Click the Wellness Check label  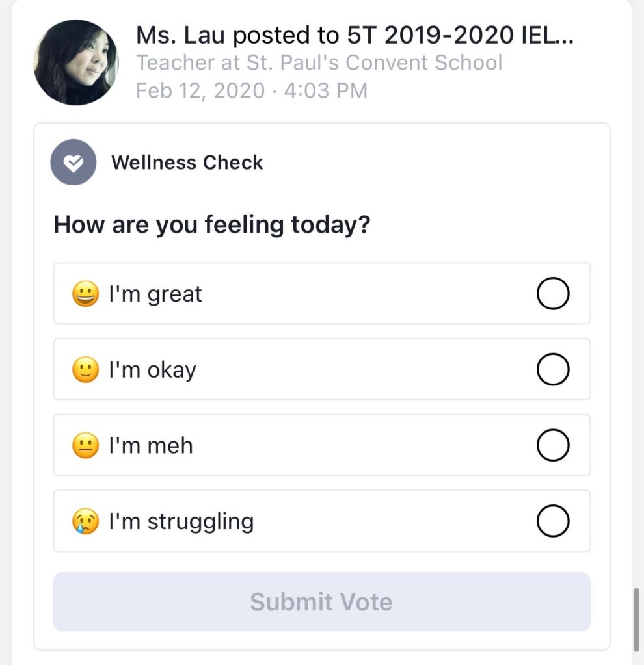187,163
